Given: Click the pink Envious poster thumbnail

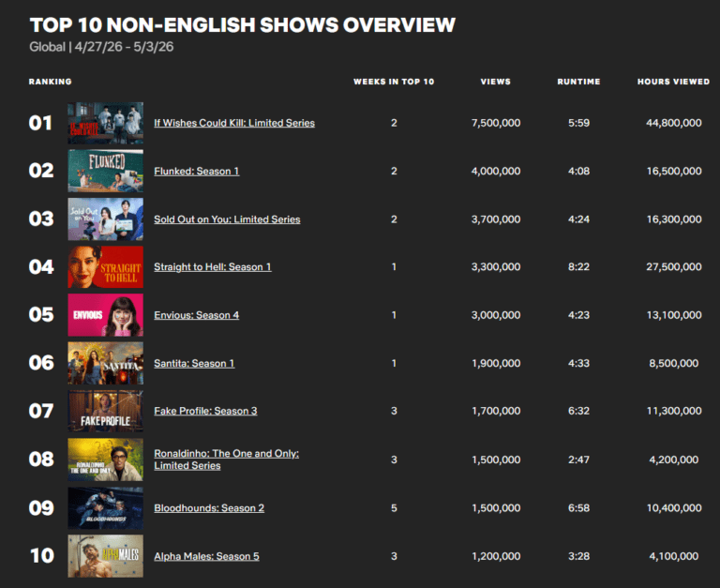Looking at the screenshot, I should [106, 315].
